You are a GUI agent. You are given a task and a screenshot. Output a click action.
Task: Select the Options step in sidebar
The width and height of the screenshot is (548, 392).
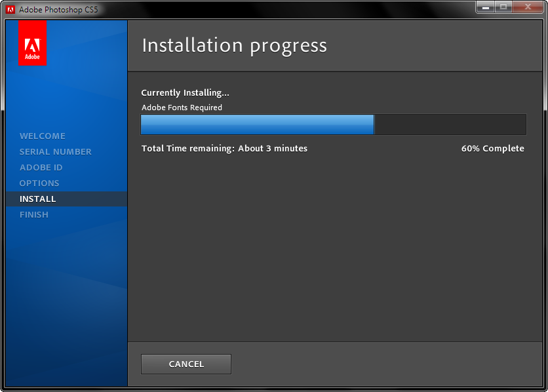pyautogui.click(x=39, y=183)
